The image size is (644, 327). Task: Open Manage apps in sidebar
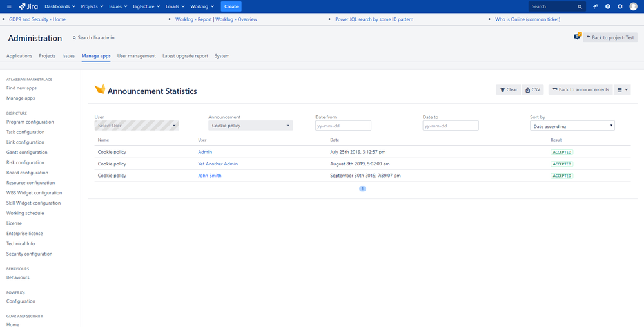pos(21,98)
